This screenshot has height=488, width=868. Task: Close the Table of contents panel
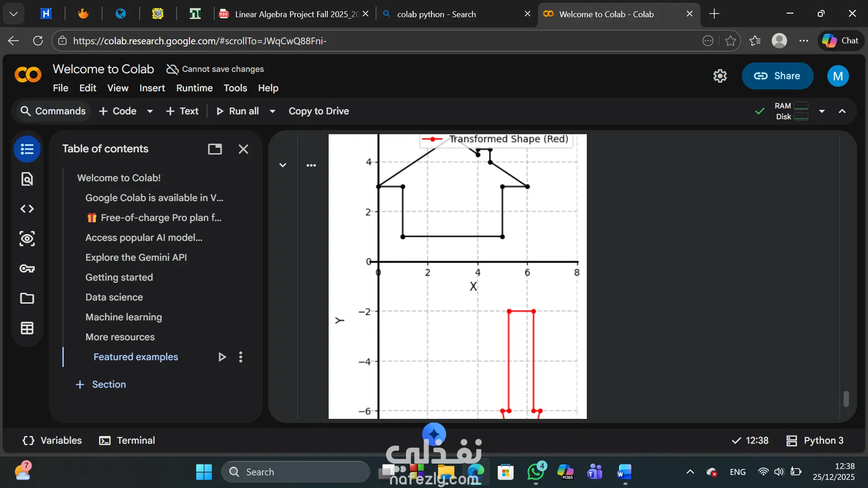[x=243, y=149]
